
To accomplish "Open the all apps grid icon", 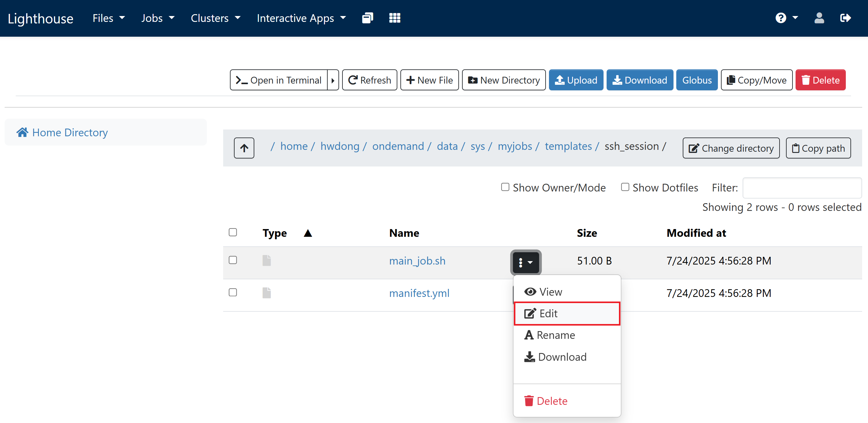I will [395, 18].
